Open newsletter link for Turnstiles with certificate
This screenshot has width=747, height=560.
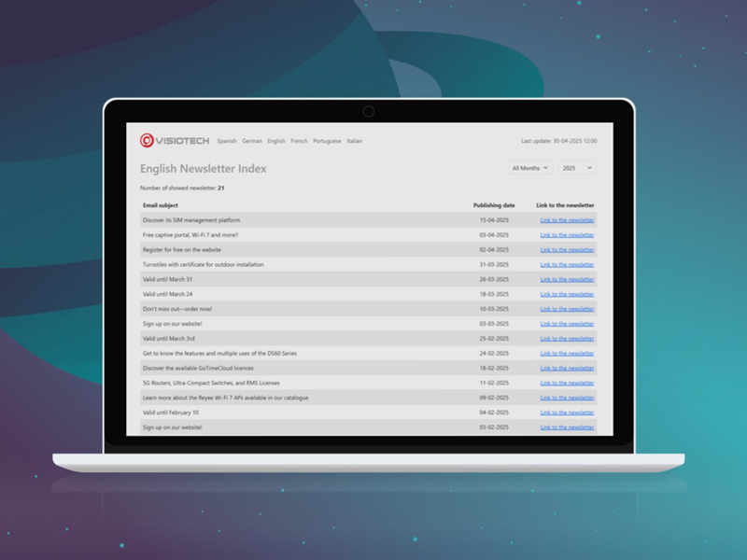[567, 265]
